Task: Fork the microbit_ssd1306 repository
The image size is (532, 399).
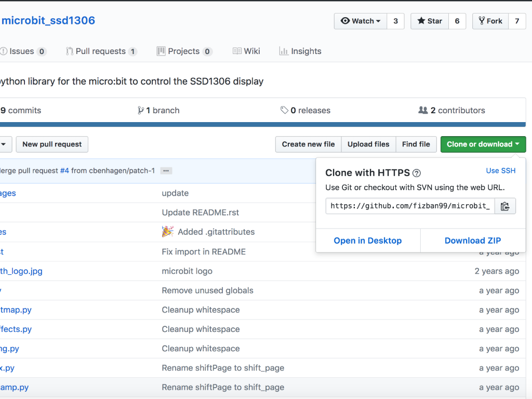Action: pyautogui.click(x=490, y=21)
